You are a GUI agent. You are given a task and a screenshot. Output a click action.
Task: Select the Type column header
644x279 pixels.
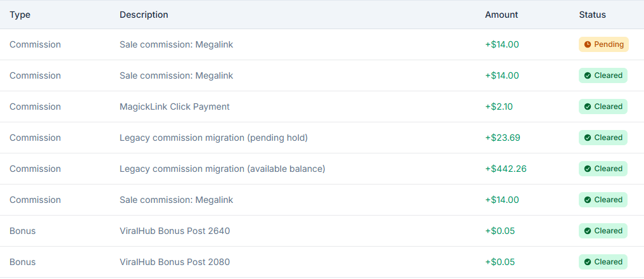pos(20,15)
